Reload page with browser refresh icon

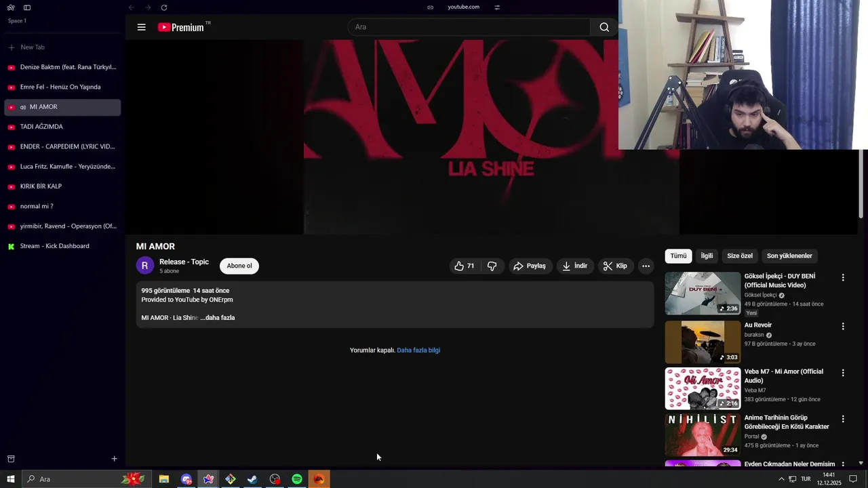coord(164,7)
